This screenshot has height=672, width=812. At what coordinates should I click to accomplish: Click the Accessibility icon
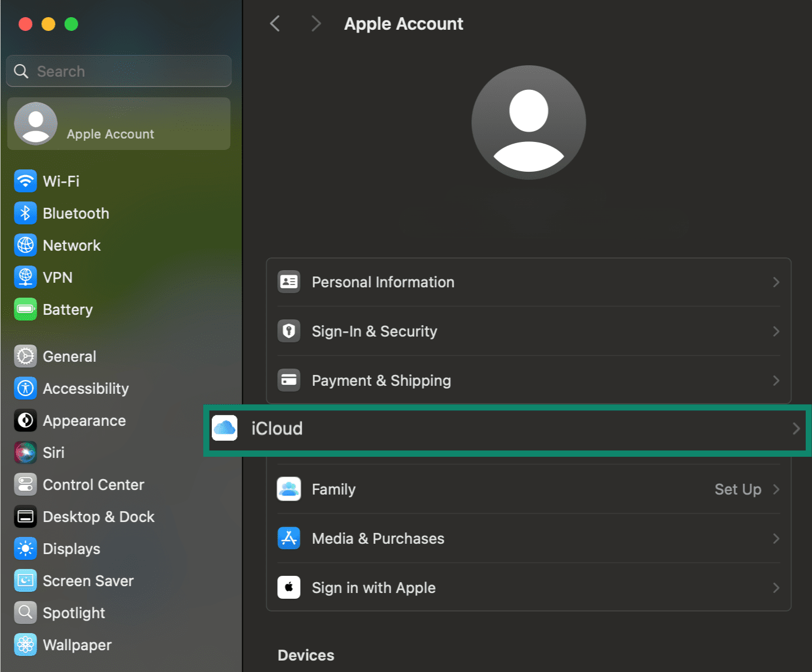(x=25, y=388)
